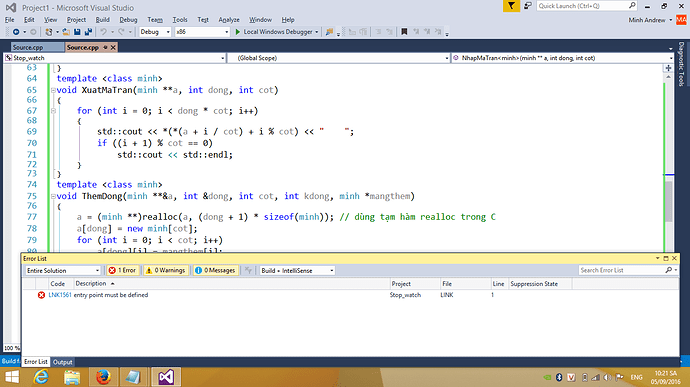Open the LNK1561 error code link
The image size is (690, 387).
point(59,295)
